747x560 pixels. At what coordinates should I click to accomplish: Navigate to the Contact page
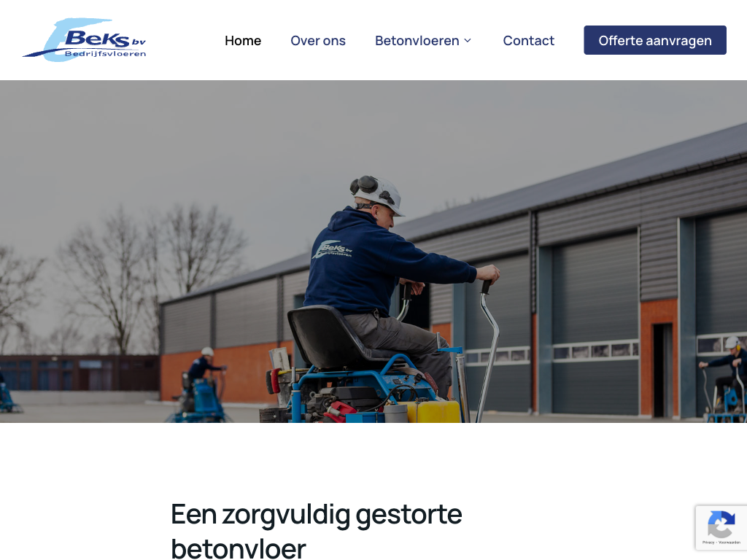(528, 41)
